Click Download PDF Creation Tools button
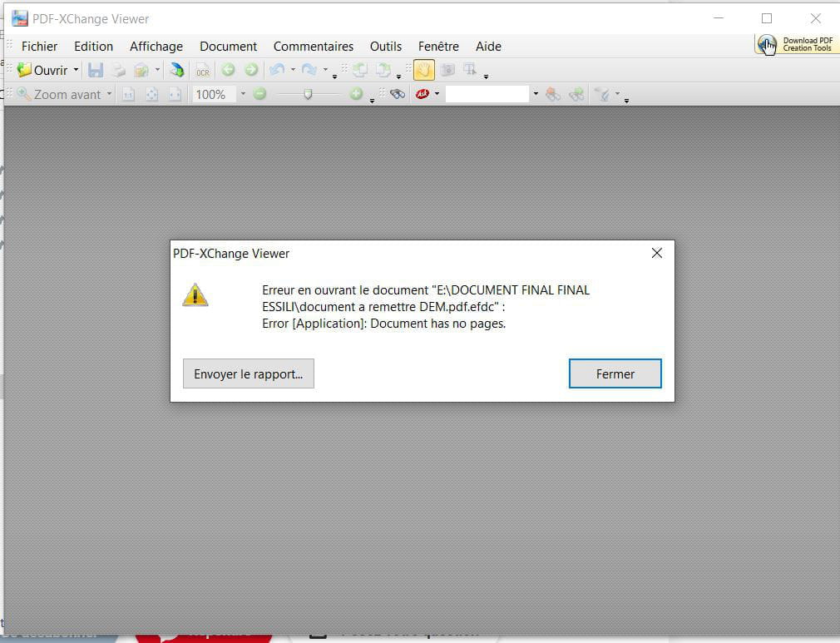 click(x=797, y=44)
